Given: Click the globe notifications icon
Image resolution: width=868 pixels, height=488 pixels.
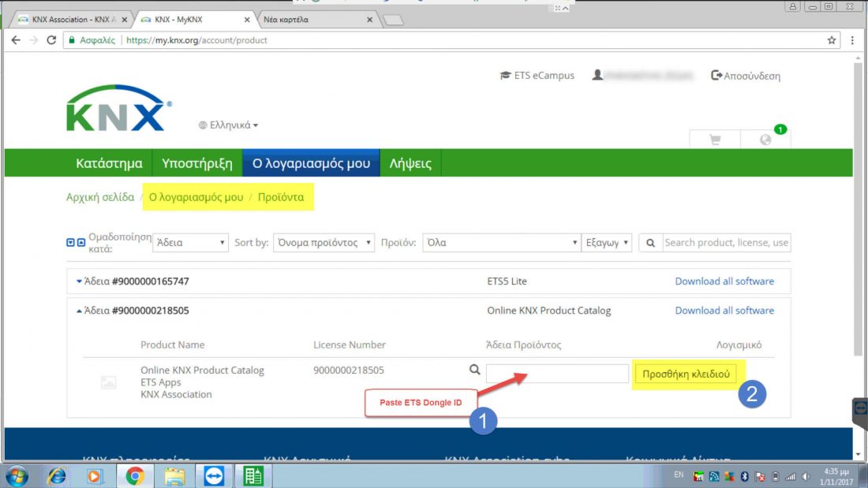Looking at the screenshot, I should (x=765, y=140).
